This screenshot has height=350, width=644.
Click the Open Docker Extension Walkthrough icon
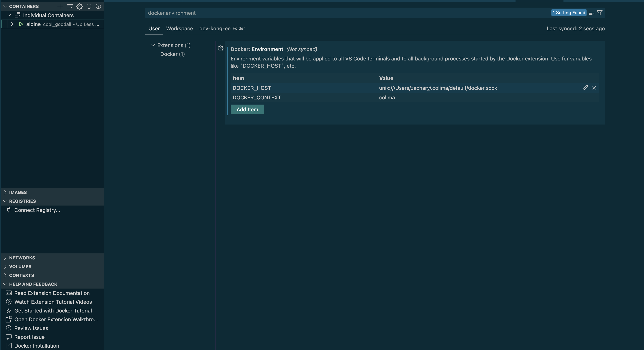[x=9, y=319]
